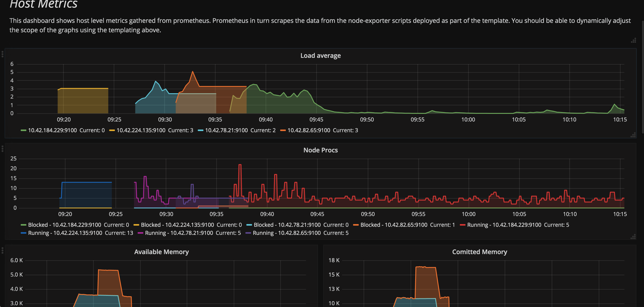Click the page vertical scrollbar on right edge

point(642,75)
